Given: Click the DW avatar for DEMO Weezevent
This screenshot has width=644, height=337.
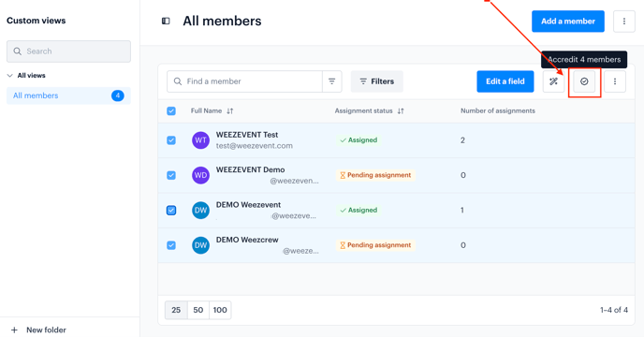Looking at the screenshot, I should click(x=201, y=210).
